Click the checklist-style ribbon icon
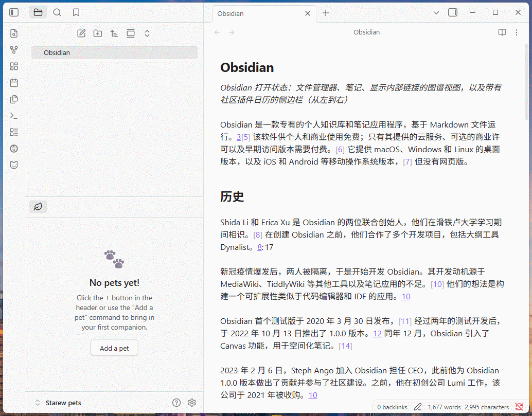The height and width of the screenshot is (416, 532). tap(14, 132)
